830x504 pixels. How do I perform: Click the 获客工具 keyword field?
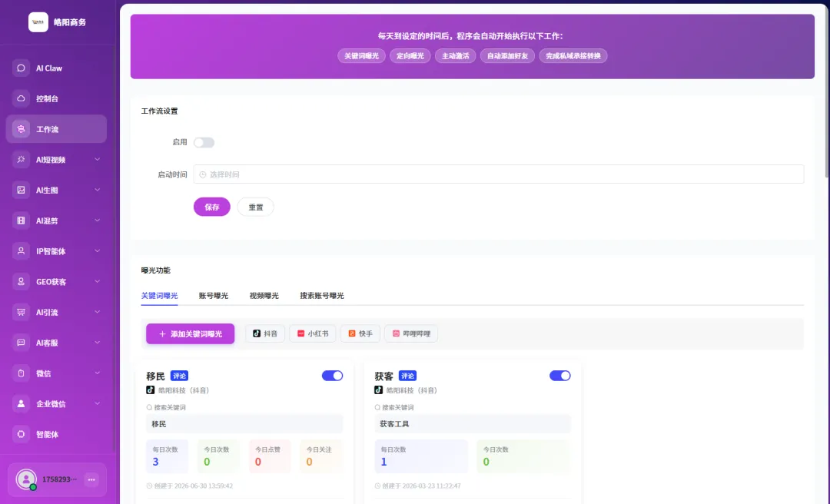(x=473, y=424)
